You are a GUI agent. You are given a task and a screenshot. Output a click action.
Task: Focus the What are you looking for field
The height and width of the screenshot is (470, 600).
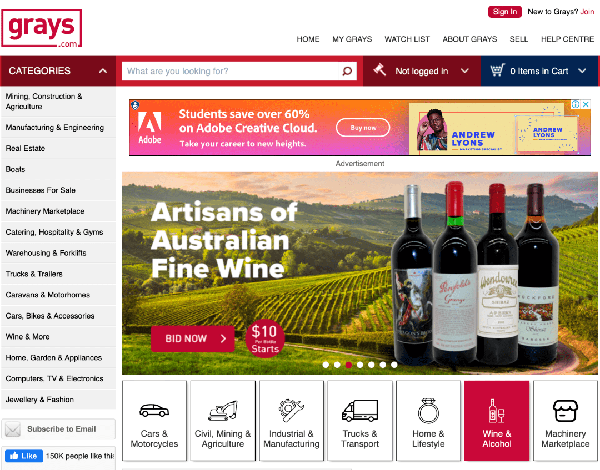click(230, 71)
